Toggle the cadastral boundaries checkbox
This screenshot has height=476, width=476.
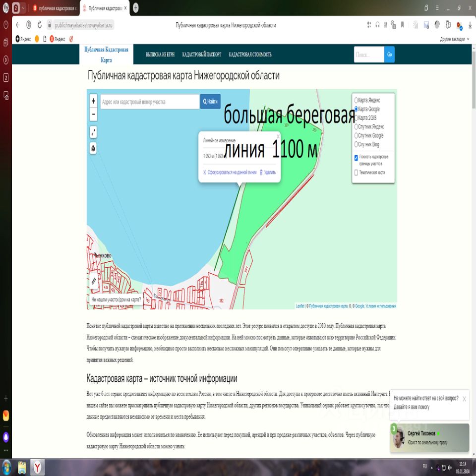click(356, 158)
